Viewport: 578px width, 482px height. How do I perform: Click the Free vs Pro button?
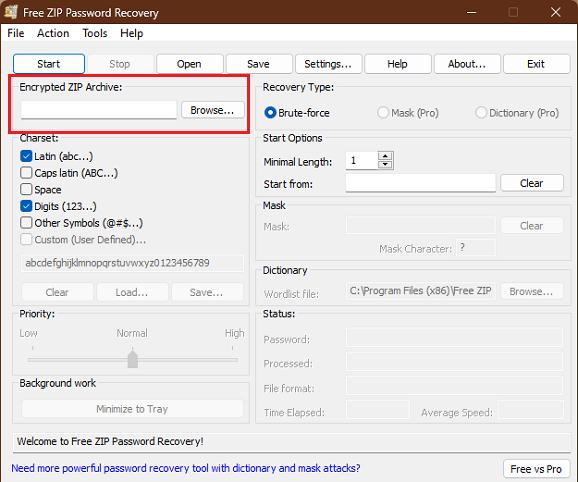536,469
